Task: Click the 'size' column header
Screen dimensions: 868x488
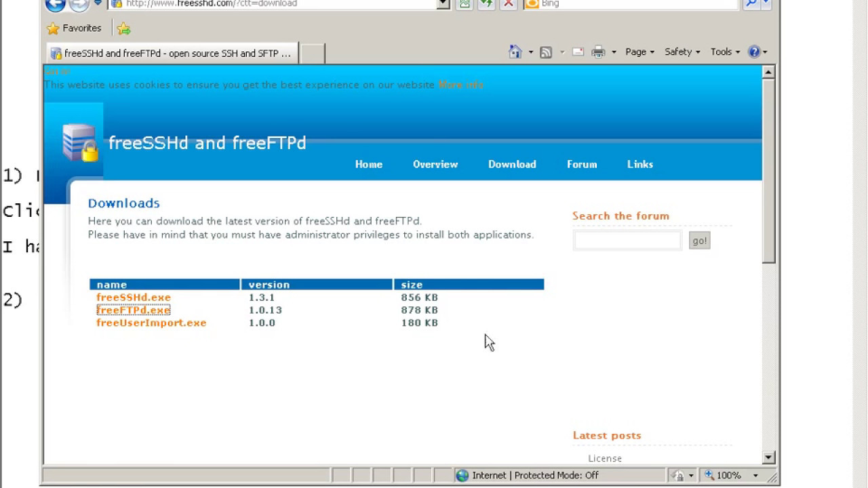Action: (x=469, y=285)
